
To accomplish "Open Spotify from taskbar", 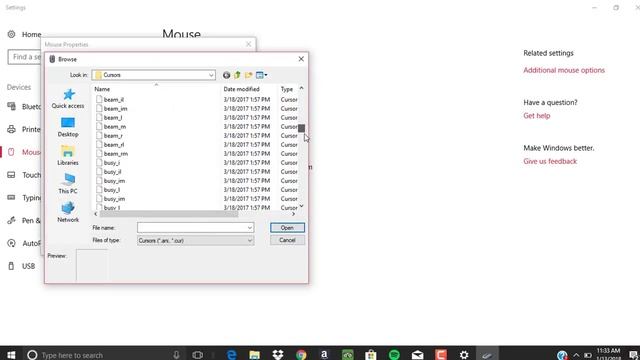I will tap(394, 355).
